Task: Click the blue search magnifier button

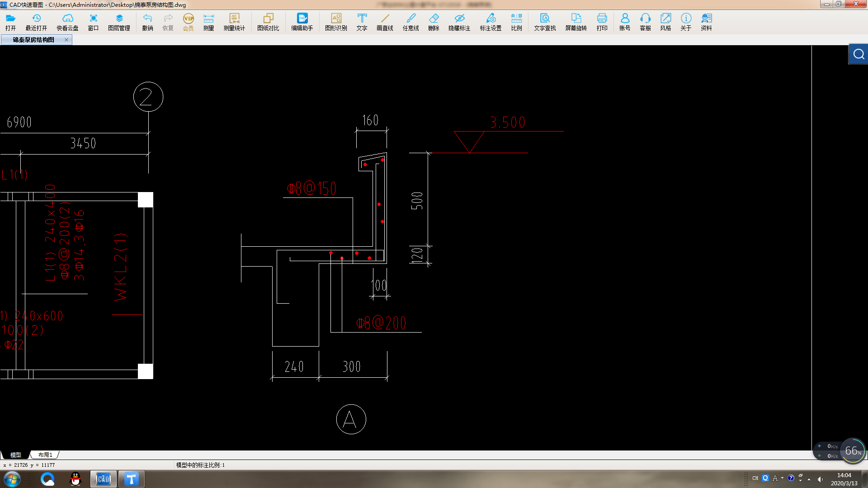Action: click(858, 54)
